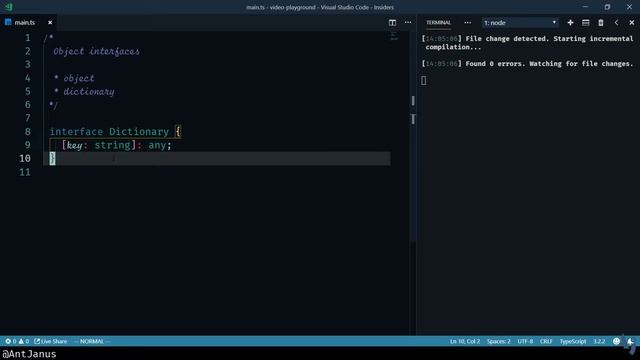
Task: Open the warnings count in status bar
Action: coord(24,341)
